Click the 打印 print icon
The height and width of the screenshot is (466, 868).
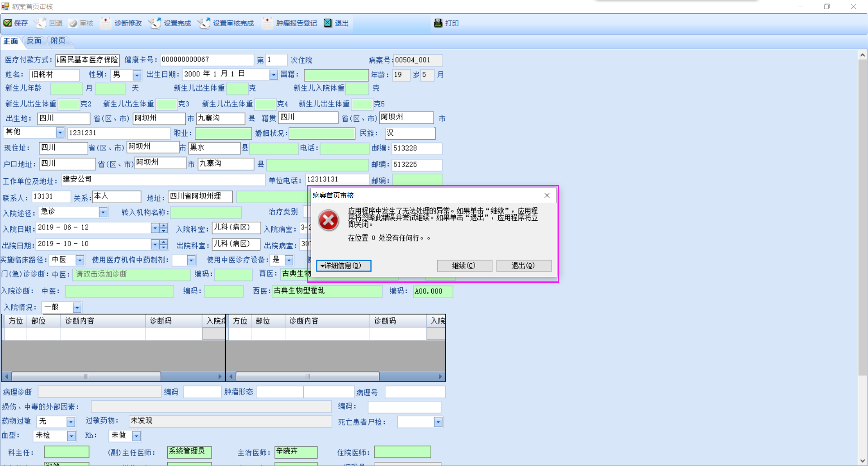(438, 23)
